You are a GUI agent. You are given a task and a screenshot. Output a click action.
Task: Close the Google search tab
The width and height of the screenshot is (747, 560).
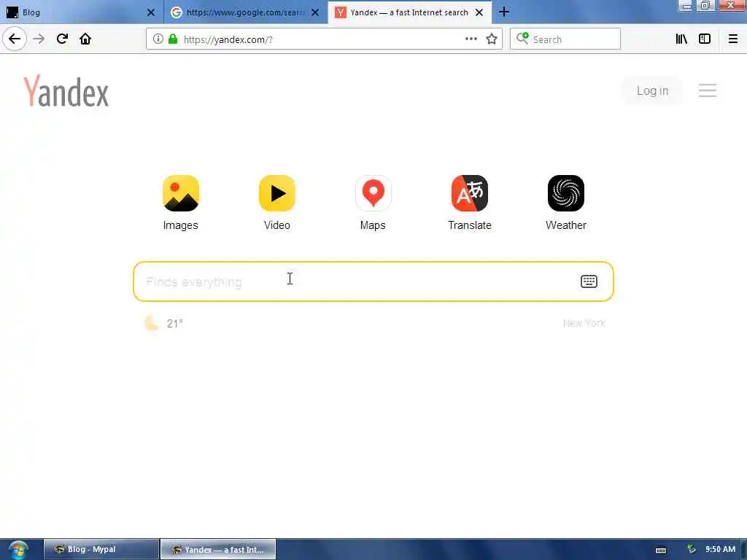[315, 12]
